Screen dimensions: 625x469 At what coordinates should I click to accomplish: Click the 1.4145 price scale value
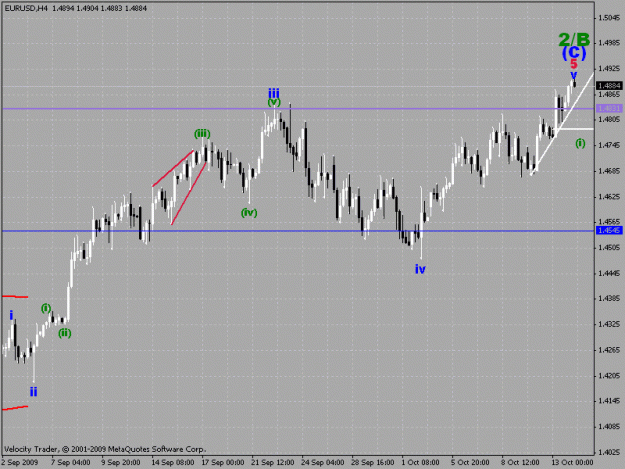click(x=610, y=401)
